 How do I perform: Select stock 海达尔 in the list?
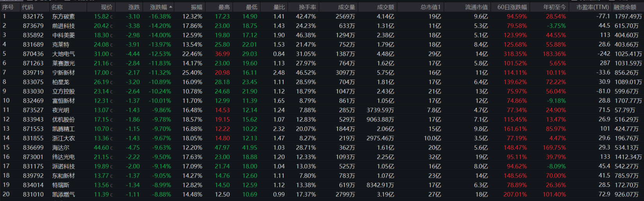coord(61,148)
